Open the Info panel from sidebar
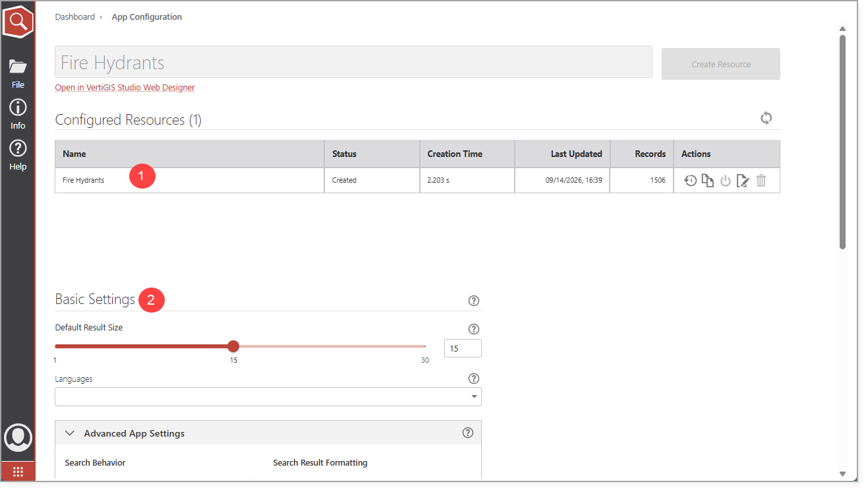The image size is (868, 492). point(18,114)
